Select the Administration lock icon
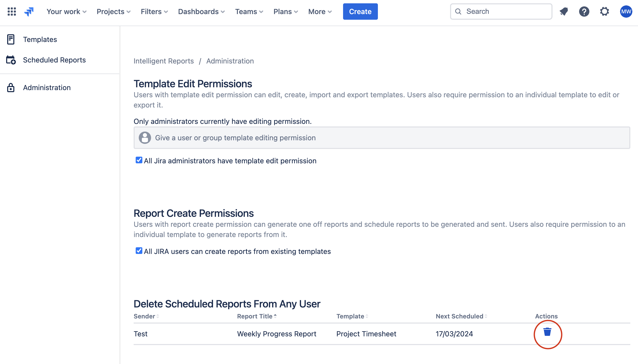Screen dimensions: 638x364 click(11, 87)
